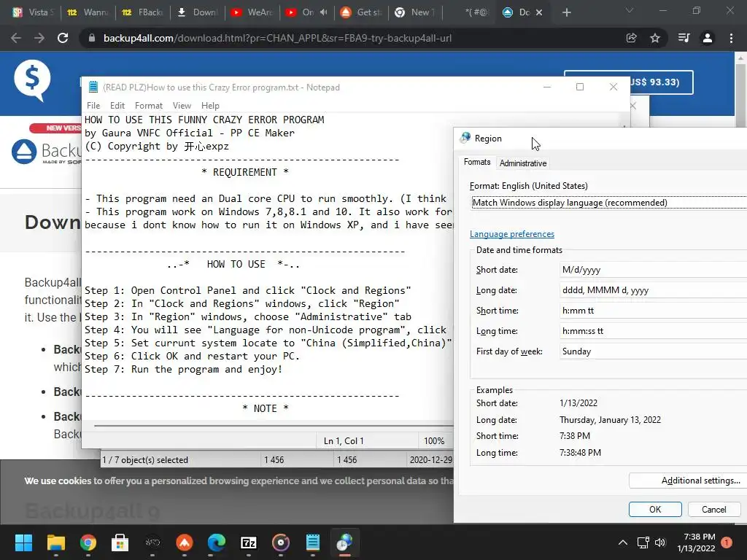Image resolution: width=747 pixels, height=560 pixels.
Task: Click the share page icon in address bar
Action: [x=631, y=38]
